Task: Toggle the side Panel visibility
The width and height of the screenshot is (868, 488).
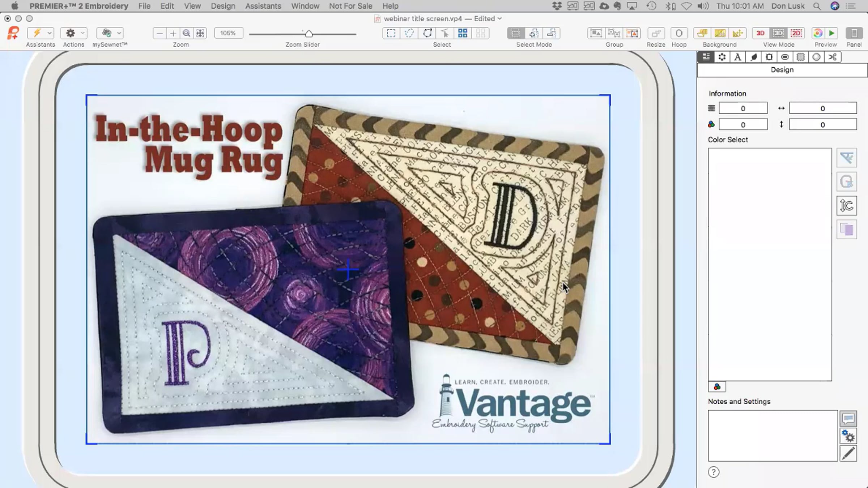Action: (x=854, y=33)
